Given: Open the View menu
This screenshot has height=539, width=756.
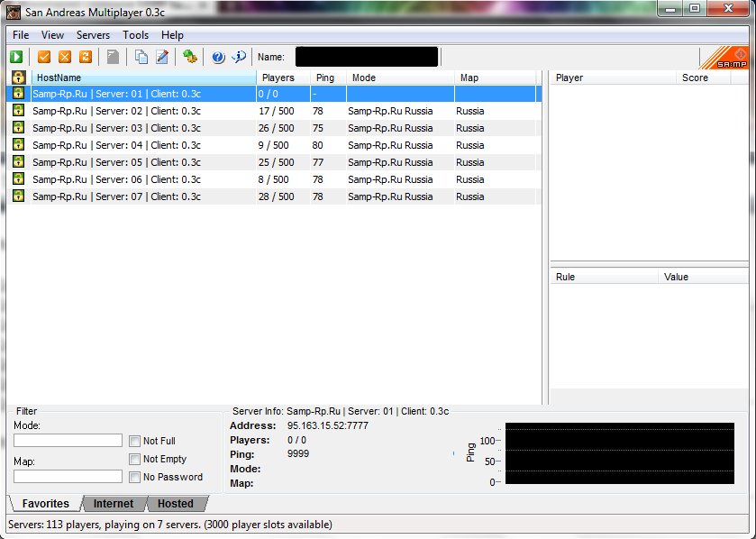Looking at the screenshot, I should click(52, 35).
